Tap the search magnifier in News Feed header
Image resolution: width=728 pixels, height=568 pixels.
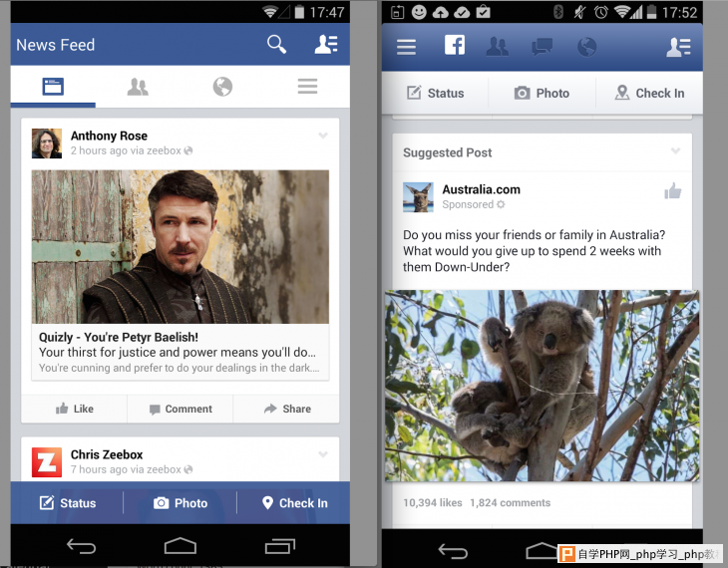tap(276, 45)
